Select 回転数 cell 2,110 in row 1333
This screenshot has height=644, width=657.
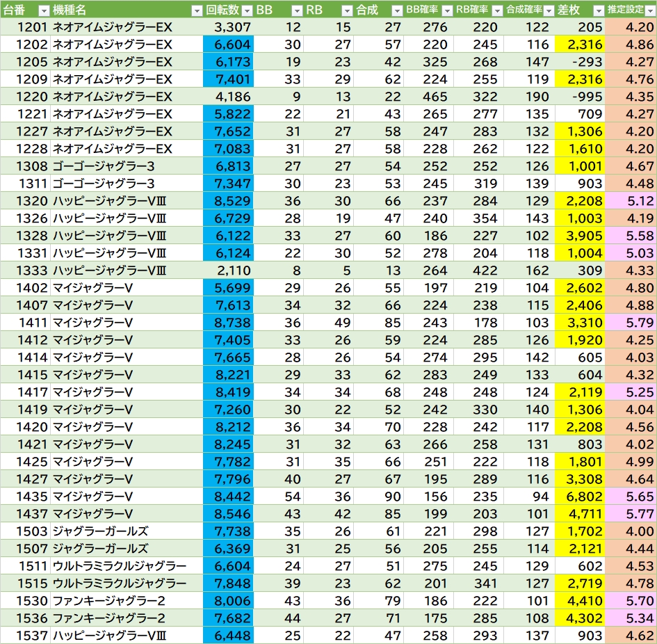228,271
